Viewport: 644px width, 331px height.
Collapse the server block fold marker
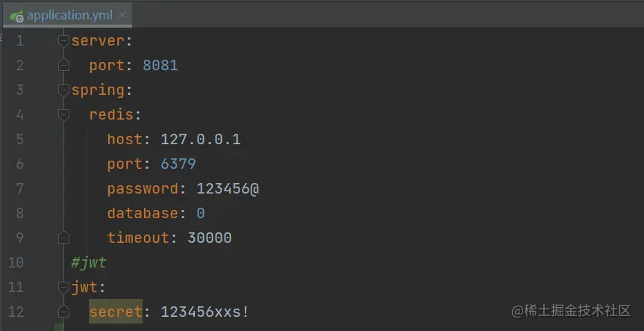pyautogui.click(x=63, y=41)
